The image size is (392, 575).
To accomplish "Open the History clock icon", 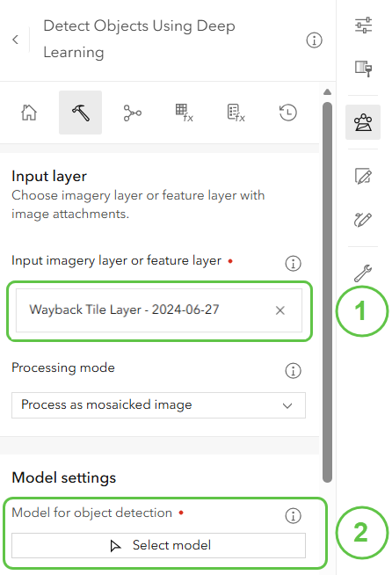I will pyautogui.click(x=288, y=113).
